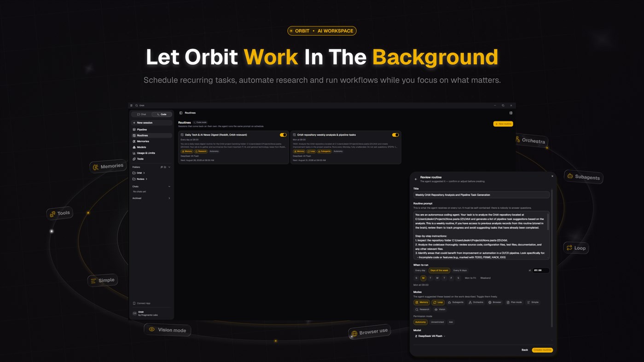Expand the Nodes folder
Screen dimensions: 644x362
pos(140,179)
